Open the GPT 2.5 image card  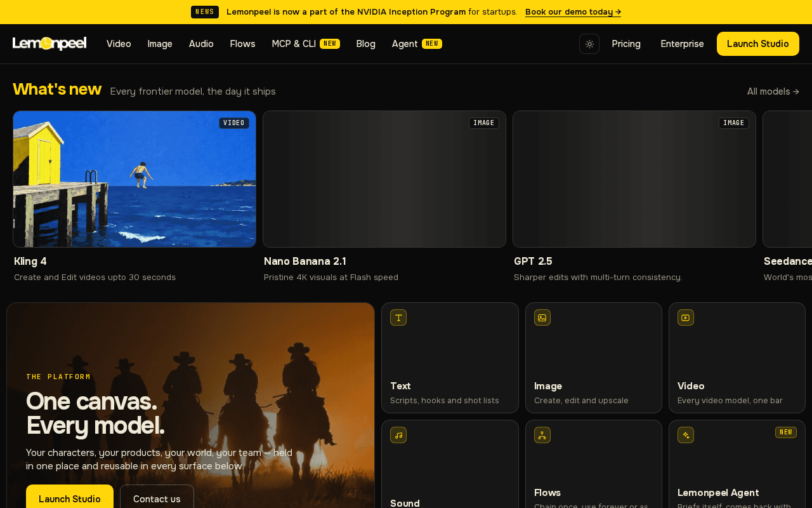tap(634, 179)
